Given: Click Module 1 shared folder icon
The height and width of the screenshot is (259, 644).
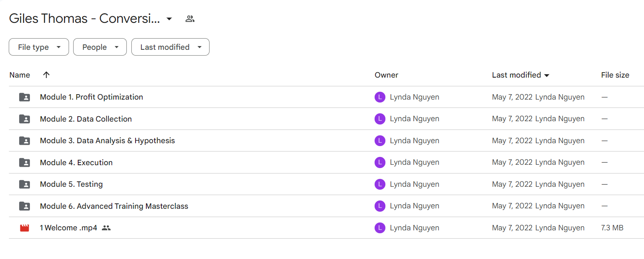Looking at the screenshot, I should pyautogui.click(x=25, y=97).
